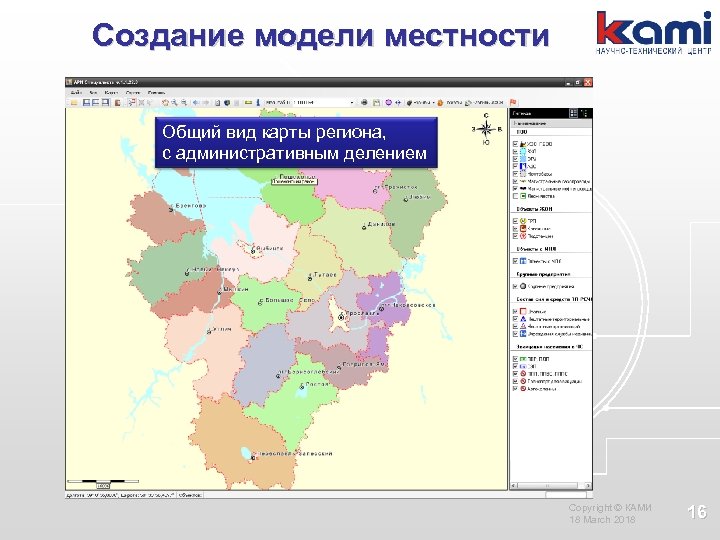Open dropdown button with orange icon

(x=450, y=102)
